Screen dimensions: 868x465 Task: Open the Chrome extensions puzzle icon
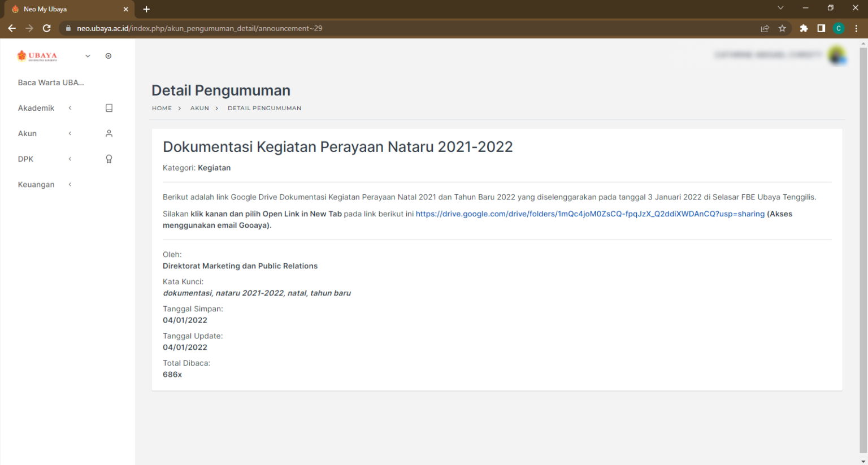(x=804, y=28)
